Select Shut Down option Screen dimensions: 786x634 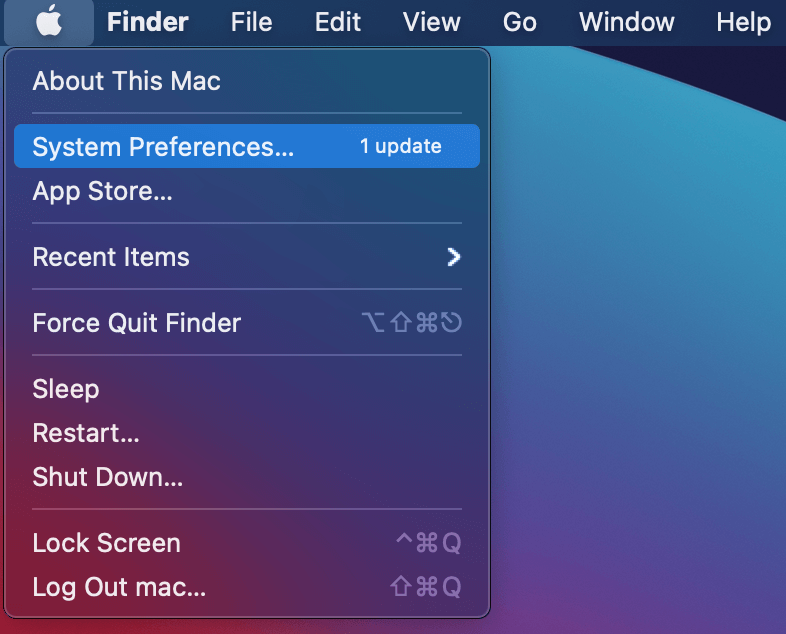coord(108,477)
